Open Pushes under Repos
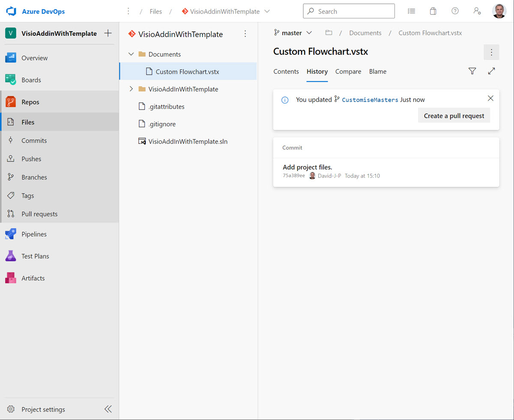The width and height of the screenshot is (514, 420). point(60,159)
